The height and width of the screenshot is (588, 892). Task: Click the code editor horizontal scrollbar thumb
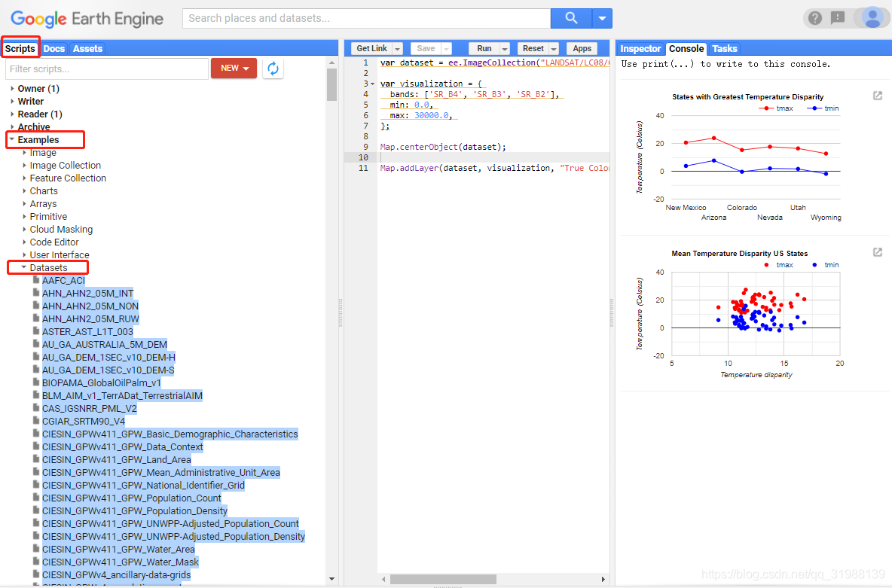[x=443, y=579]
